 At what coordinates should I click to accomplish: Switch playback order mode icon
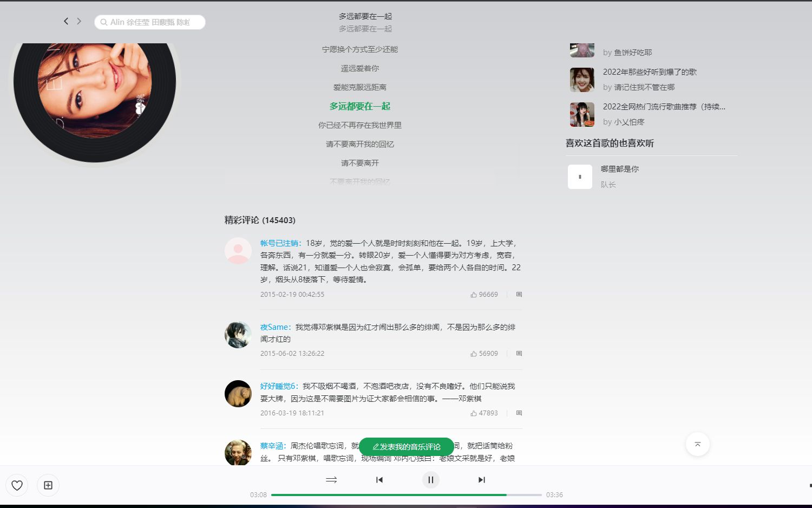click(331, 480)
